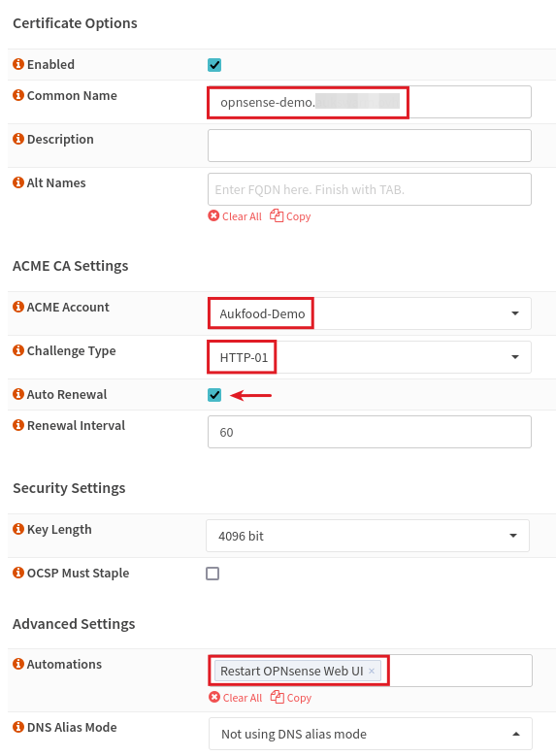Toggle the Auto Renewal checkbox
This screenshot has height=756, width=556.
[x=214, y=395]
